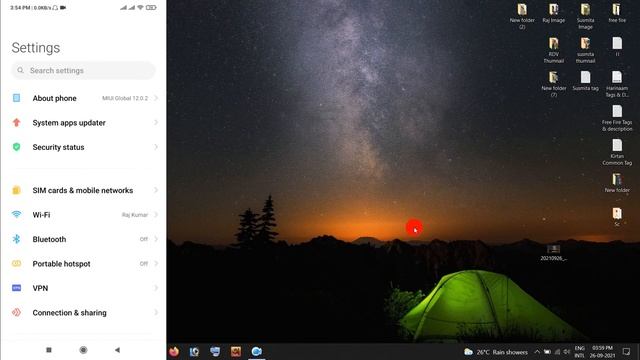
Task: Show hidden system tray icons
Action: click(x=537, y=352)
